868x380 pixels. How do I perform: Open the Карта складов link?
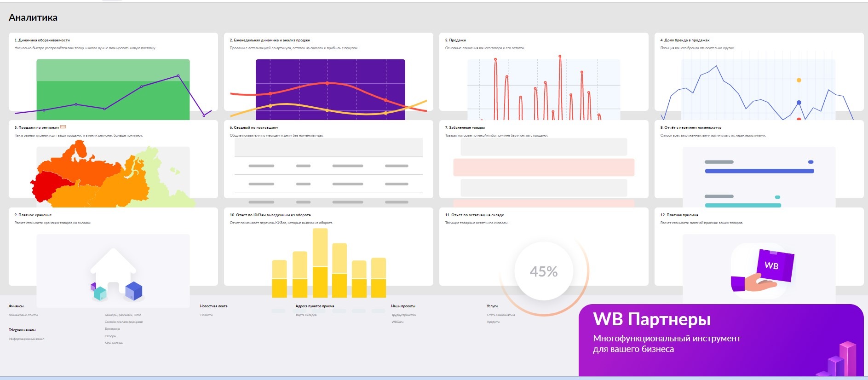pyautogui.click(x=306, y=315)
